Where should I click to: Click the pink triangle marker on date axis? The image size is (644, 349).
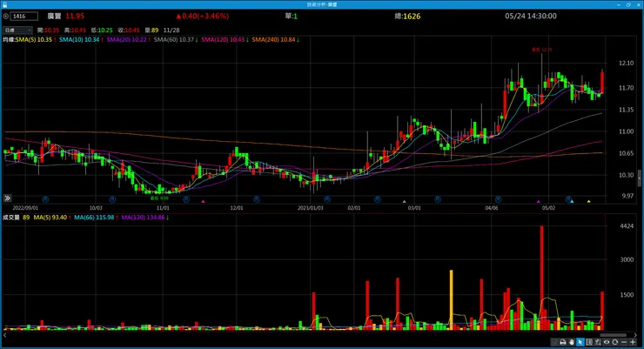pos(203,201)
